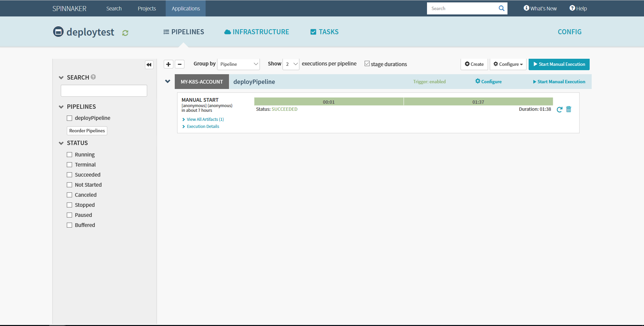Screen dimensions: 644x326
Task: Filter by Terminal status
Action: (x=69, y=165)
